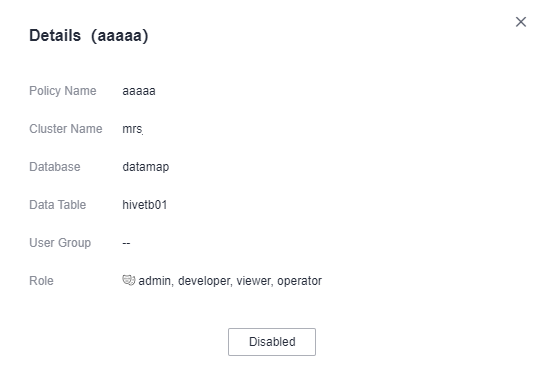
Task: Click the developer role text
Action: click(x=204, y=281)
